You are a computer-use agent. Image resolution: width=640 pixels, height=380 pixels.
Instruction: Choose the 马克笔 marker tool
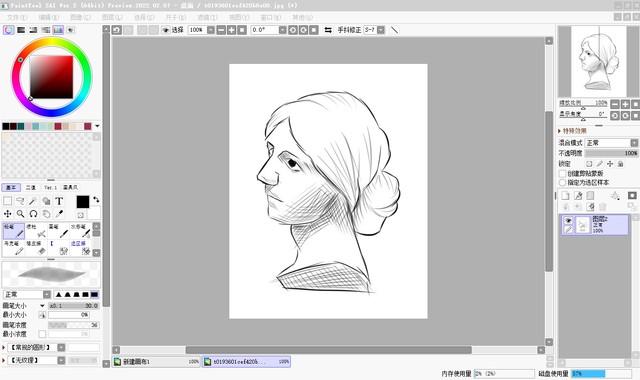pyautogui.click(x=13, y=248)
